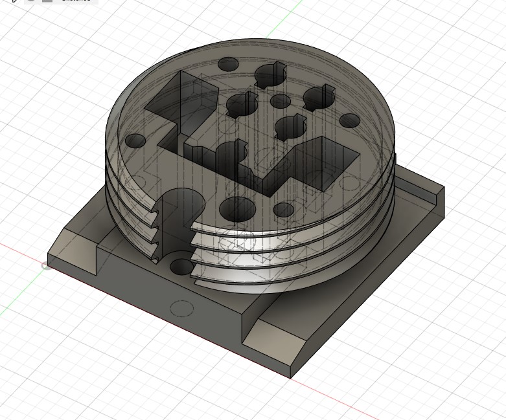The width and height of the screenshot is (506, 420).
Task: Select the largest round hole on the top face
Action: 237,210
